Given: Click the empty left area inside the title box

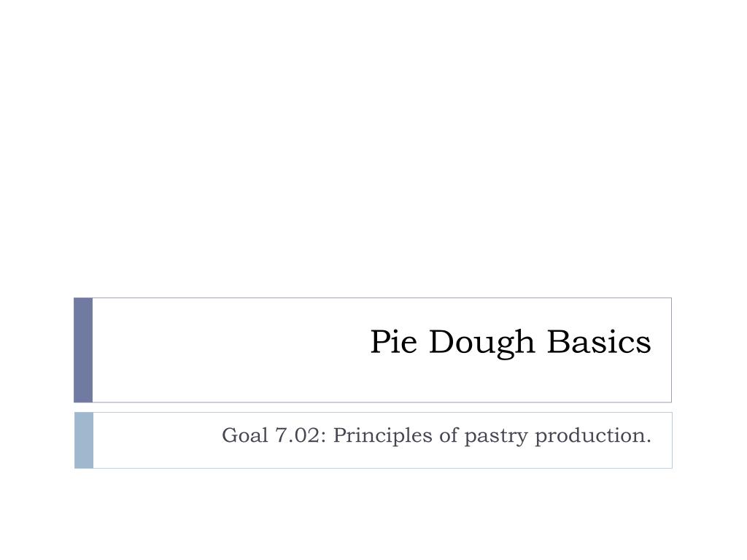Looking at the screenshot, I should [x=228, y=350].
